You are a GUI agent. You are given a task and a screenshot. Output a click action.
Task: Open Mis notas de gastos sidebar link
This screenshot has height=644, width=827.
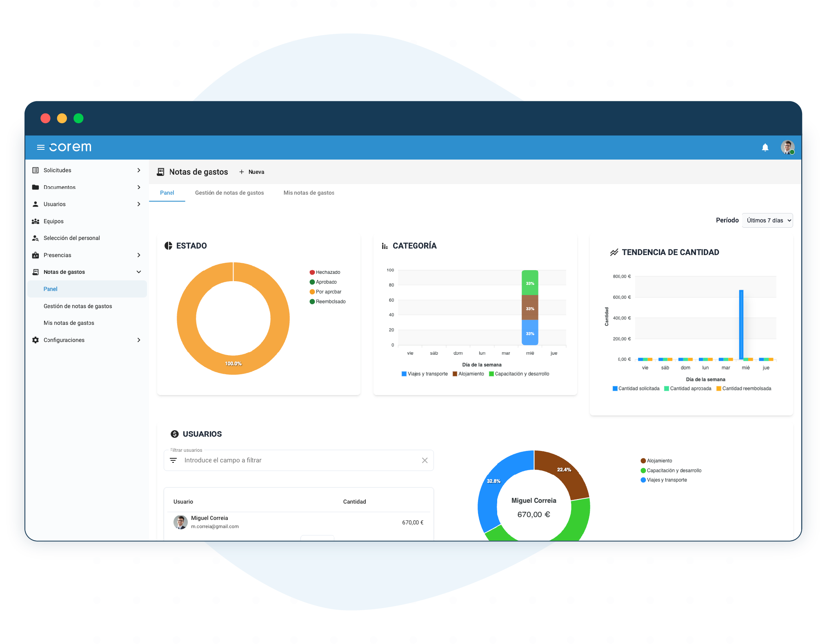[x=69, y=323]
